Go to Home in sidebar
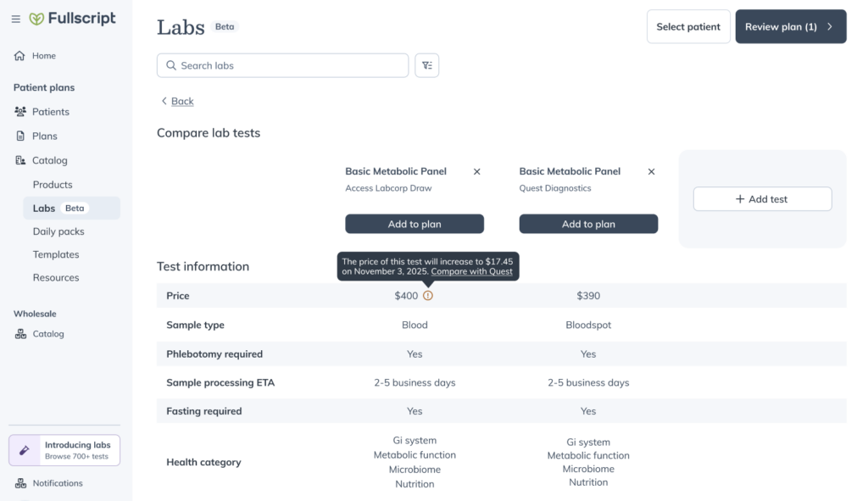Image resolution: width=868 pixels, height=501 pixels. (x=43, y=56)
